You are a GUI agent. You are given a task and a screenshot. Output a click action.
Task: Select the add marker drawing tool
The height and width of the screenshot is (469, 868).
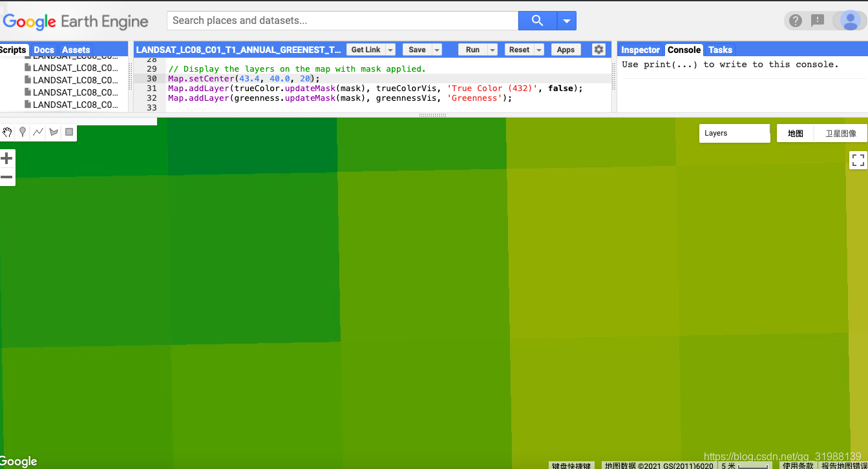[23, 132]
